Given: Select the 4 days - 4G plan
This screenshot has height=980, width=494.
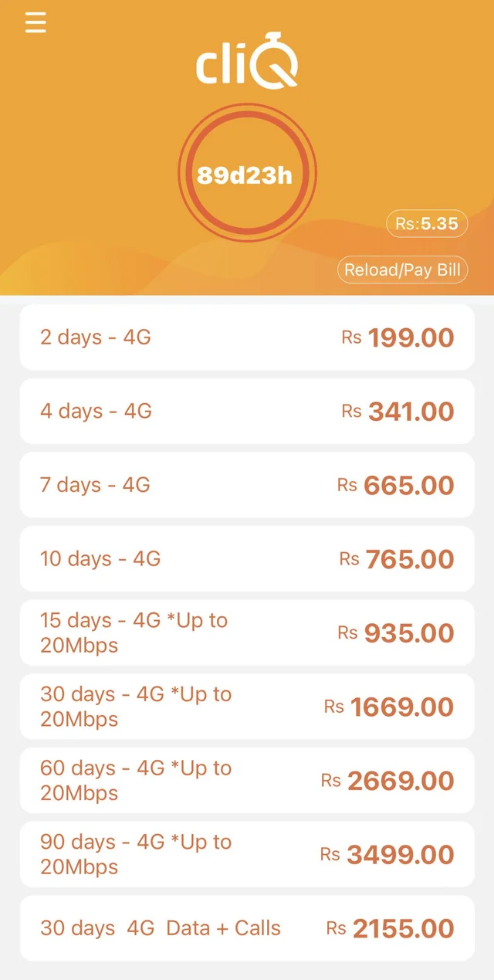Looking at the screenshot, I should point(246,412).
